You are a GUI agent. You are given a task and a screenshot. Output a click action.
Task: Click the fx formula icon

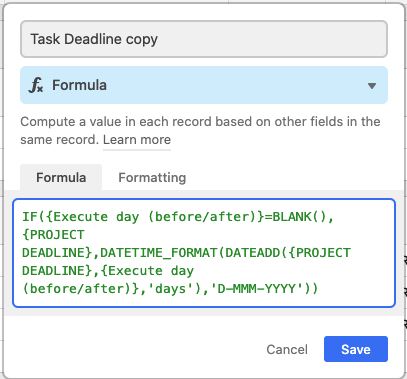tap(36, 85)
